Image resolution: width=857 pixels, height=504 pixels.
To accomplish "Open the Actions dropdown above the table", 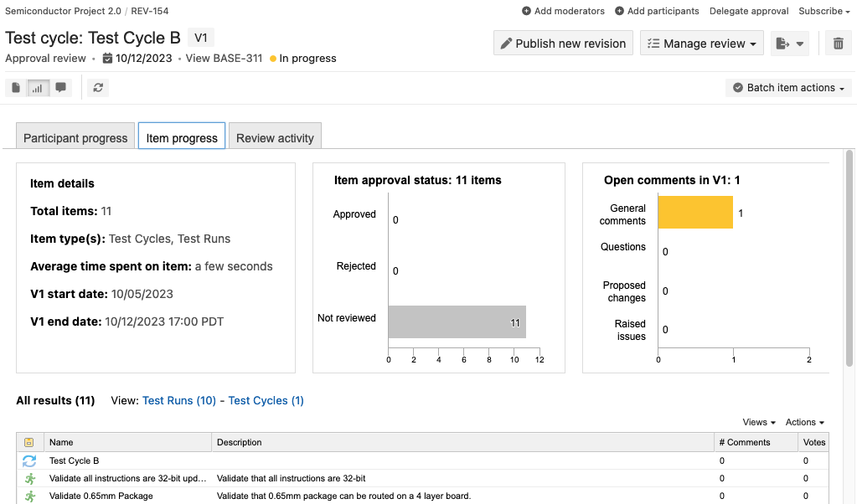I will pyautogui.click(x=804, y=422).
